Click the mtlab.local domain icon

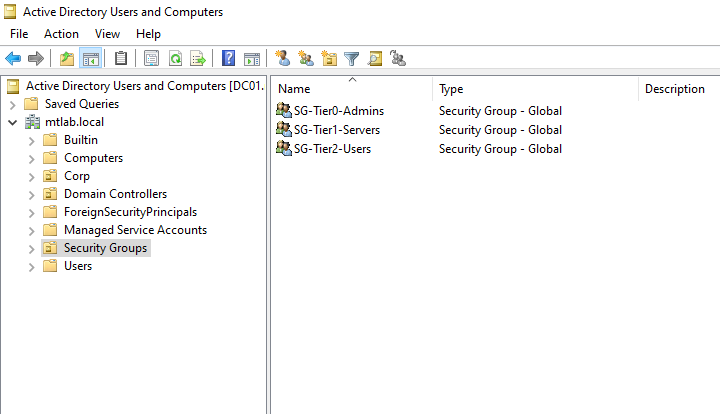coord(32,122)
